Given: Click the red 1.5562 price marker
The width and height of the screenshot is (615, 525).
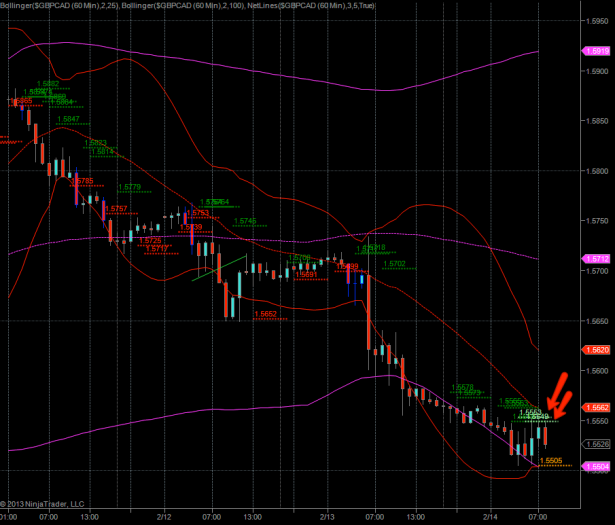Looking at the screenshot, I should (597, 408).
